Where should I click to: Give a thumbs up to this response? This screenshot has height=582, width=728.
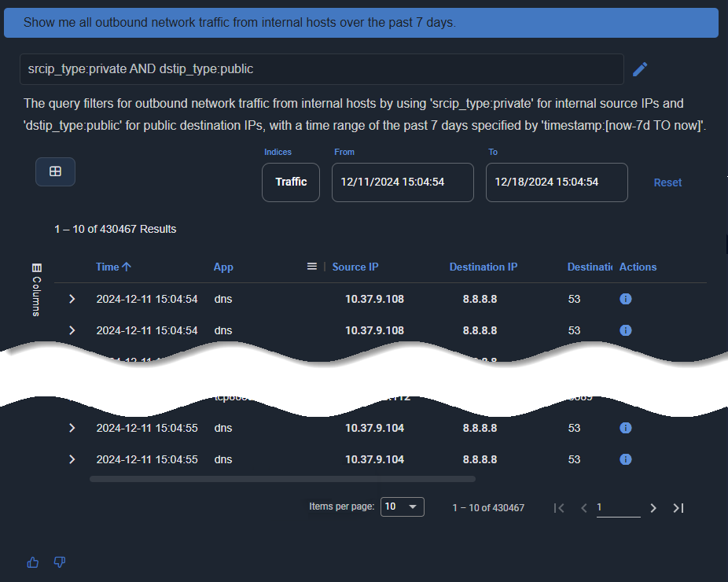pos(33,562)
